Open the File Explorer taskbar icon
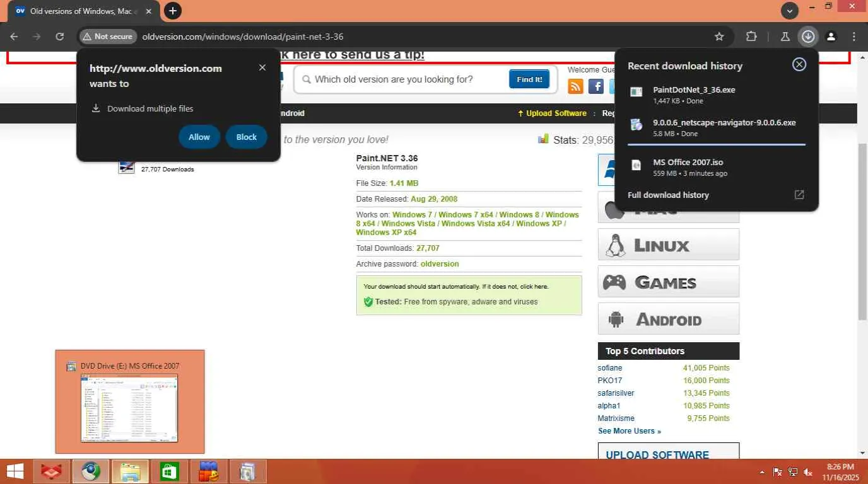The image size is (868, 484). pos(131,471)
